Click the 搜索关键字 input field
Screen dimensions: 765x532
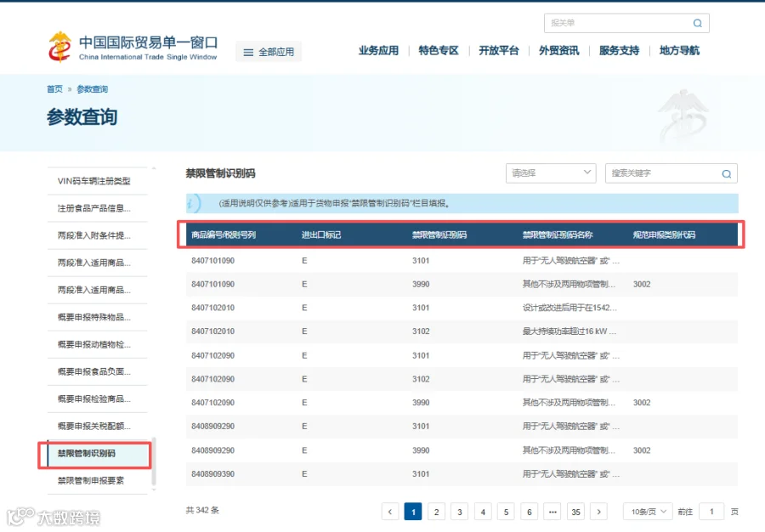(671, 173)
